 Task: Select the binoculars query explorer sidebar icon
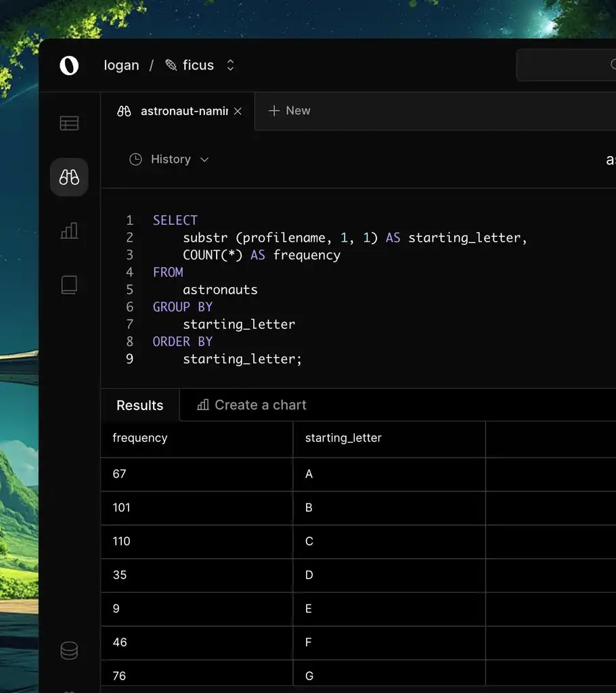pyautogui.click(x=68, y=177)
